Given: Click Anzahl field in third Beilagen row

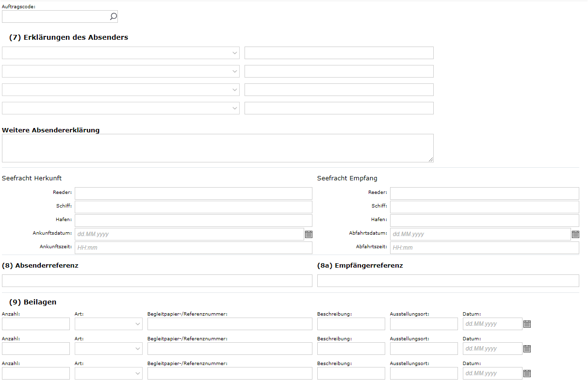Looking at the screenshot, I should 36,373.
